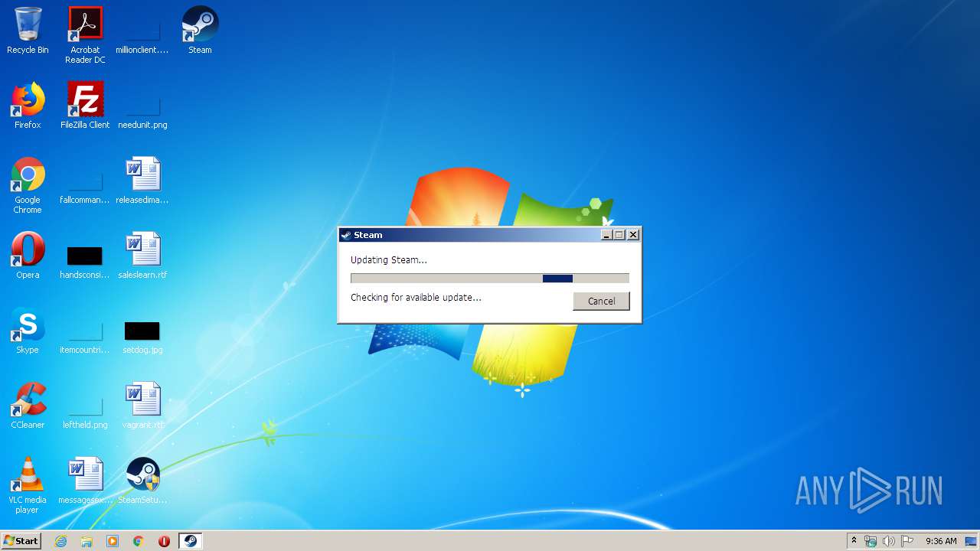Launch Firefox from the desktop
Viewport: 980px width, 551px height.
pyautogui.click(x=28, y=106)
